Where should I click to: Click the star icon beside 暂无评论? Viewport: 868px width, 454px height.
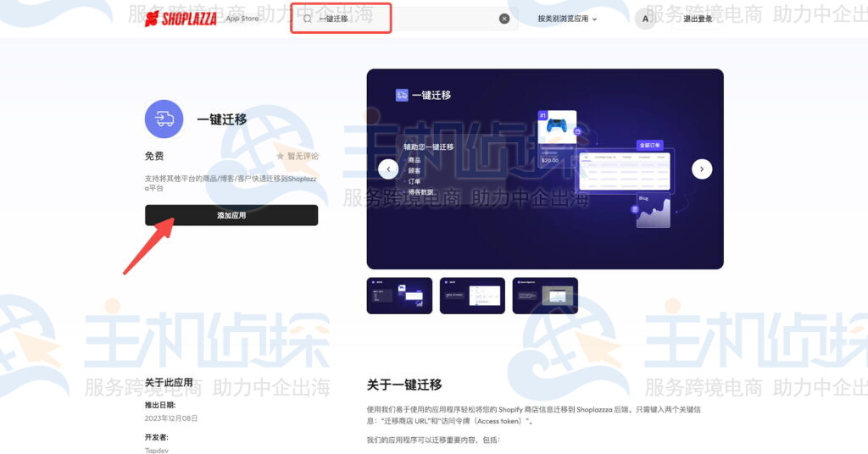[x=280, y=157]
